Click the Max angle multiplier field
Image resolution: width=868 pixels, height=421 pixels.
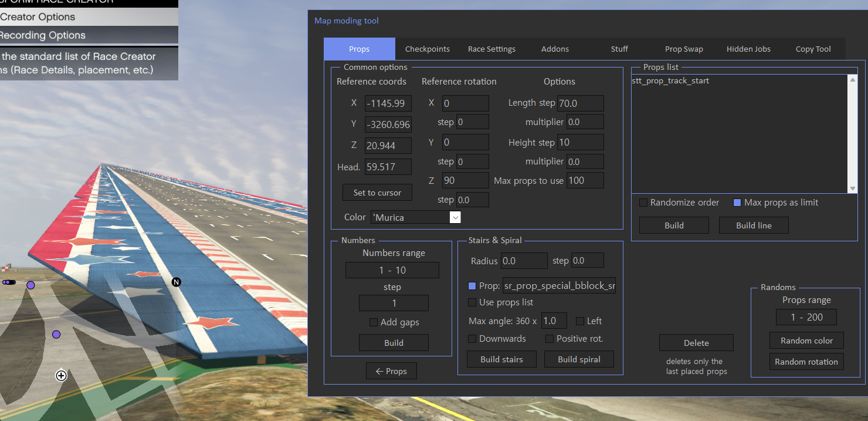tap(554, 321)
